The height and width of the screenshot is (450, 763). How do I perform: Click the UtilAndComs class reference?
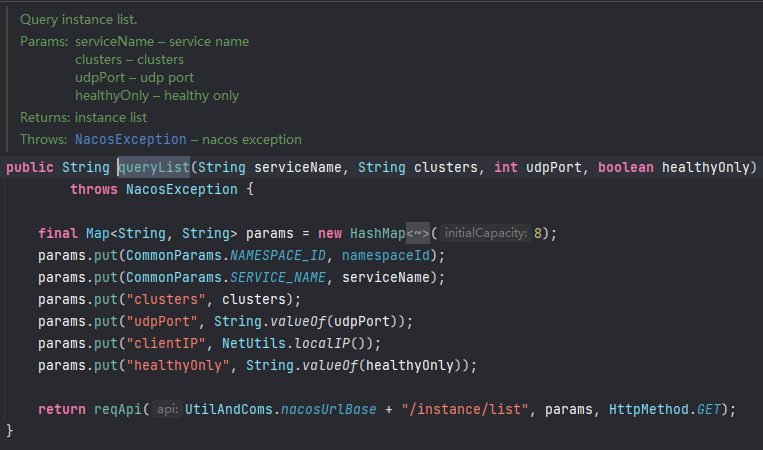pos(230,409)
